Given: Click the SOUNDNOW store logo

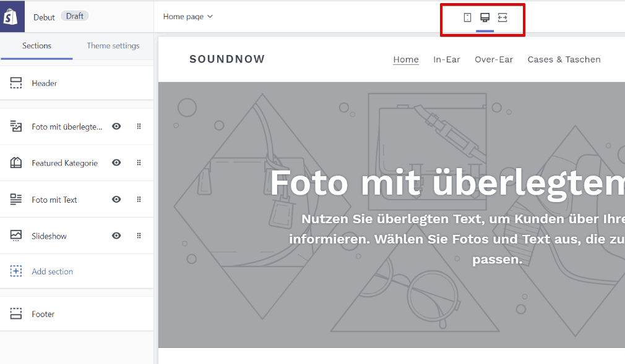Looking at the screenshot, I should tap(227, 59).
